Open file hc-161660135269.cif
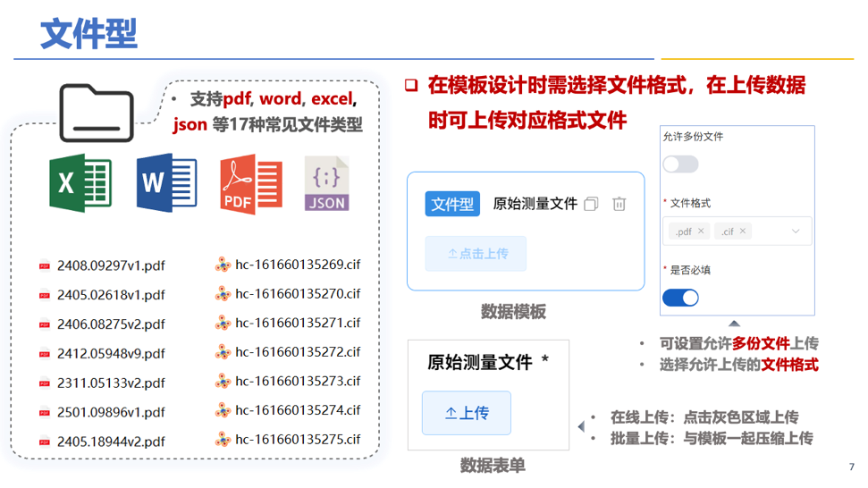868x488 pixels. click(297, 265)
